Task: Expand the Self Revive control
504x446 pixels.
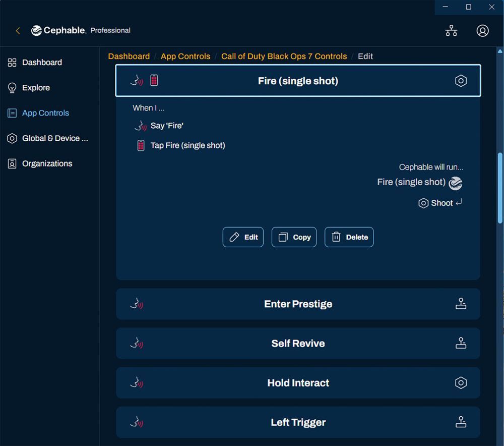Action: click(x=298, y=344)
